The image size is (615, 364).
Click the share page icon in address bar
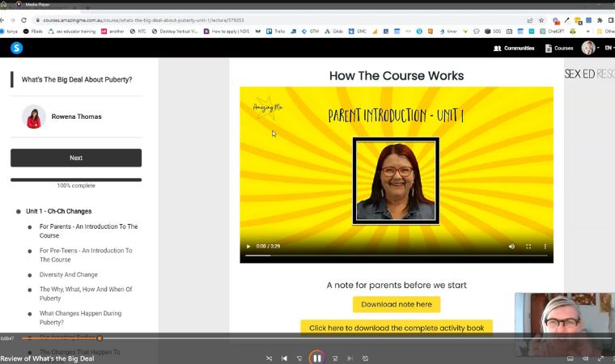530,20
